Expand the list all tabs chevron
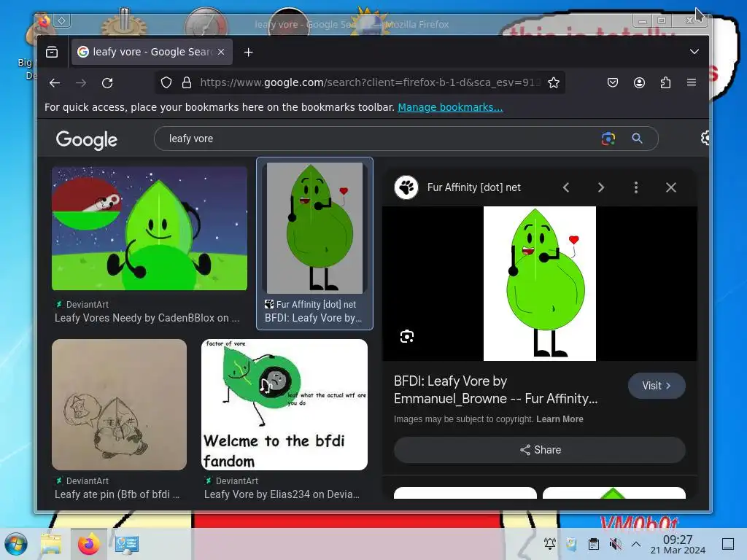This screenshot has width=747, height=560. tap(694, 52)
